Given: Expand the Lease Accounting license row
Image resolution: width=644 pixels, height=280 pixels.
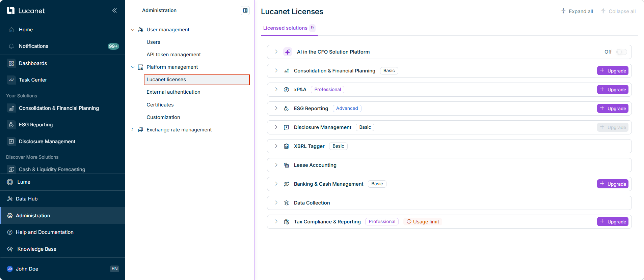Looking at the screenshot, I should pos(276,165).
